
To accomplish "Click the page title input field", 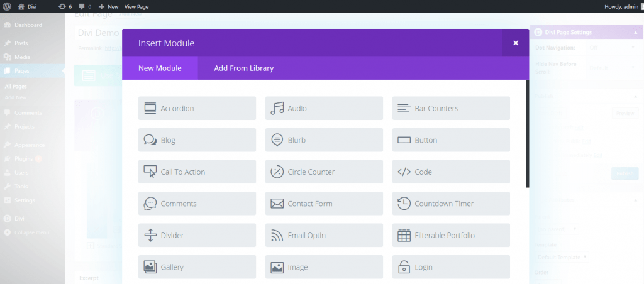I will point(97,33).
